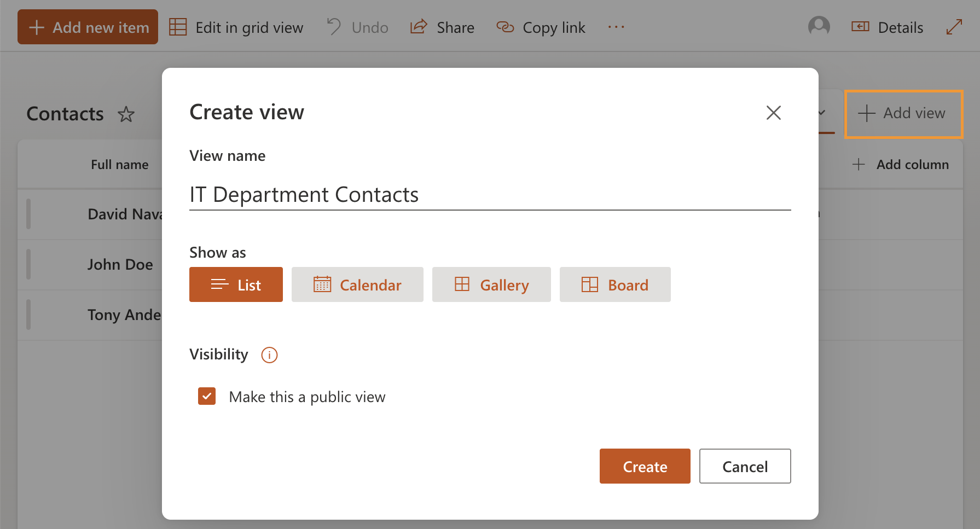Copy a link to the list
This screenshot has height=529, width=980.
pyautogui.click(x=541, y=27)
